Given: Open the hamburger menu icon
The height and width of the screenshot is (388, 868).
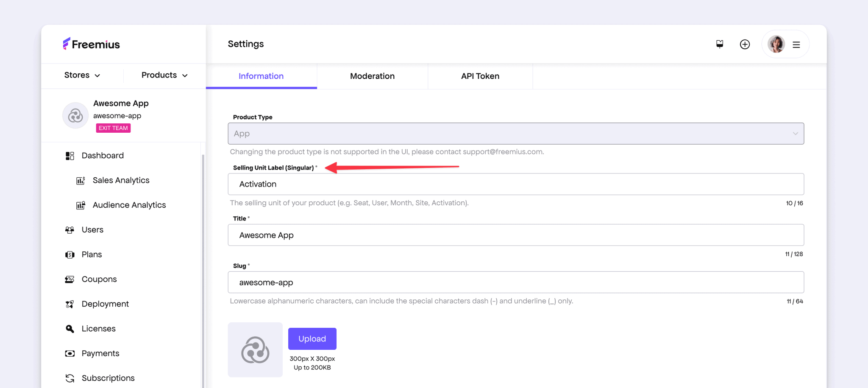Looking at the screenshot, I should coord(796,45).
